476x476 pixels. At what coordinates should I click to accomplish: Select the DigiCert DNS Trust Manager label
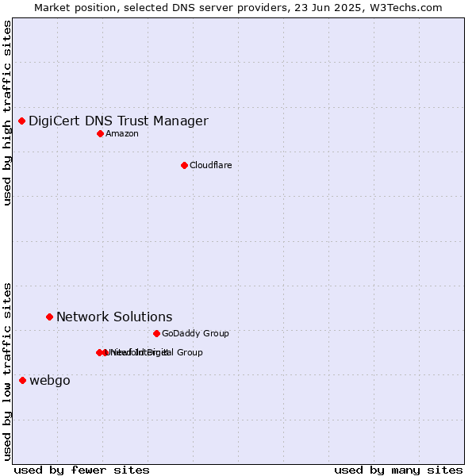118,121
